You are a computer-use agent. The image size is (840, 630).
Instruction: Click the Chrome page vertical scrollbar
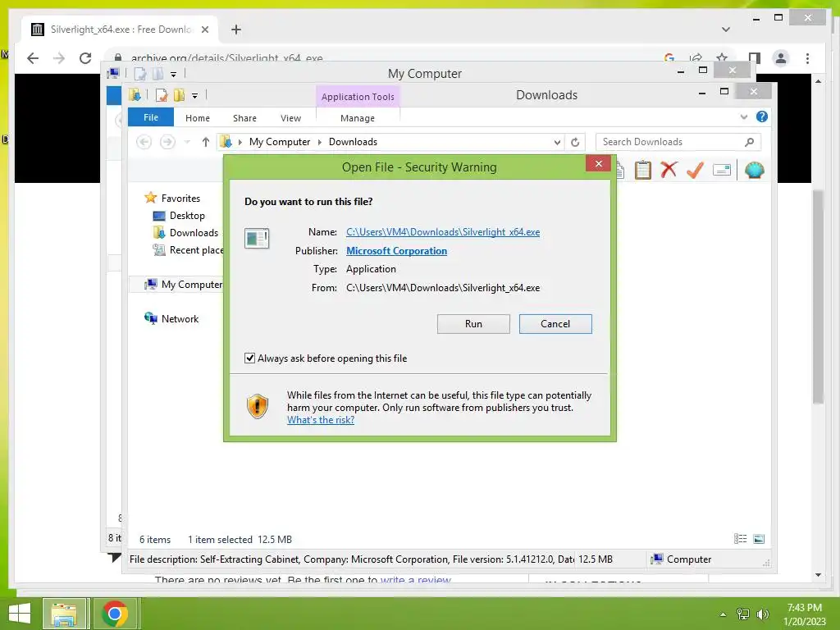point(818,295)
